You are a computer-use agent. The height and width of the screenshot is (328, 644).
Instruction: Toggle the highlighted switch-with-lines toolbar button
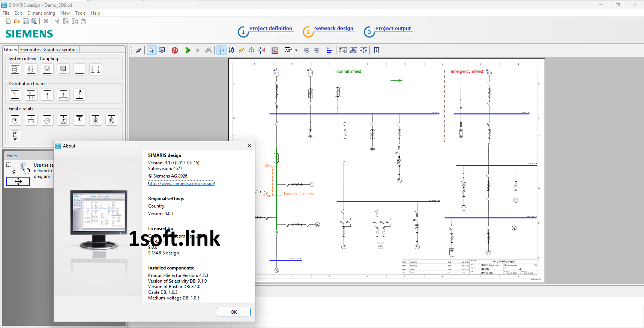pyautogui.click(x=222, y=50)
